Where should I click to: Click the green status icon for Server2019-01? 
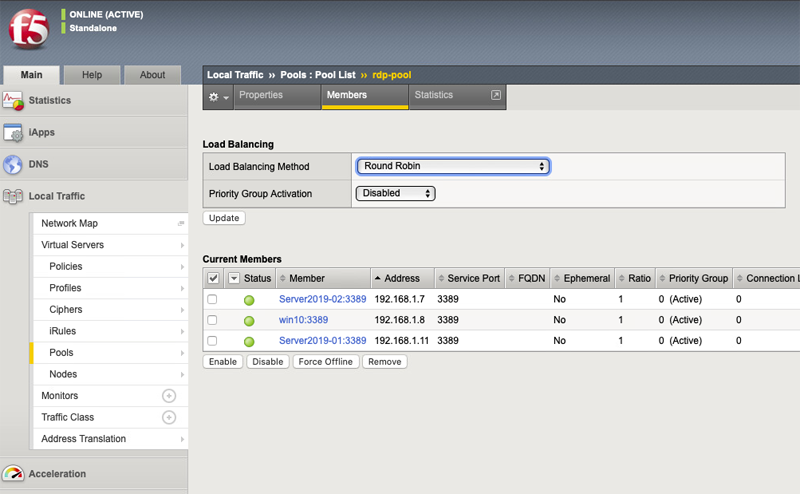249,341
